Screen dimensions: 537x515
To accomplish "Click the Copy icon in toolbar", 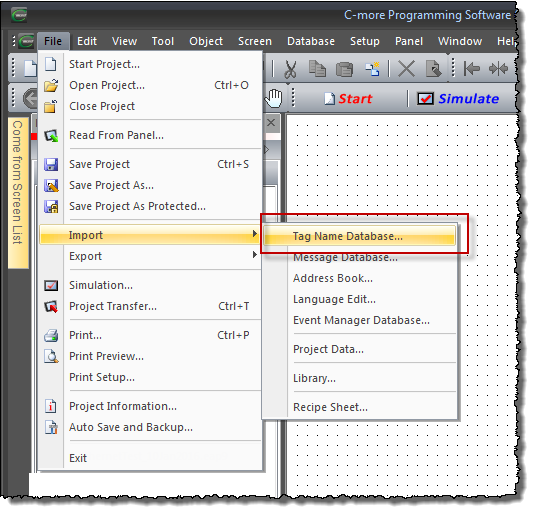I will click(317, 68).
